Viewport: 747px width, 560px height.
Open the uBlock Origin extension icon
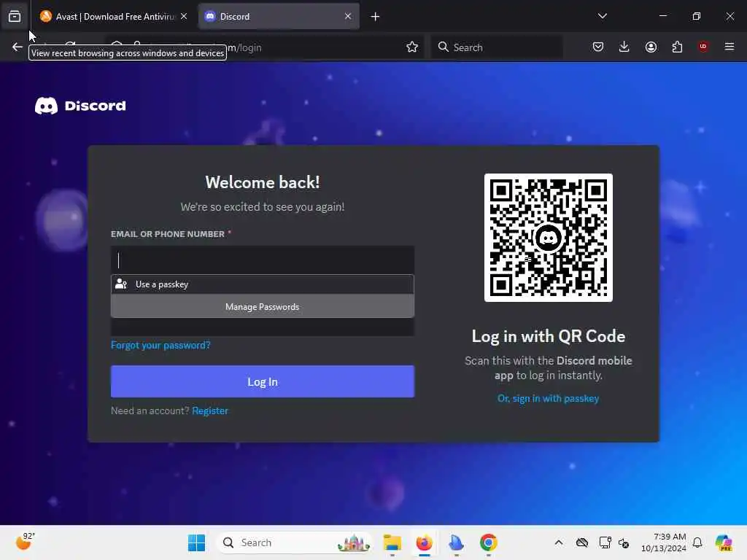point(703,47)
